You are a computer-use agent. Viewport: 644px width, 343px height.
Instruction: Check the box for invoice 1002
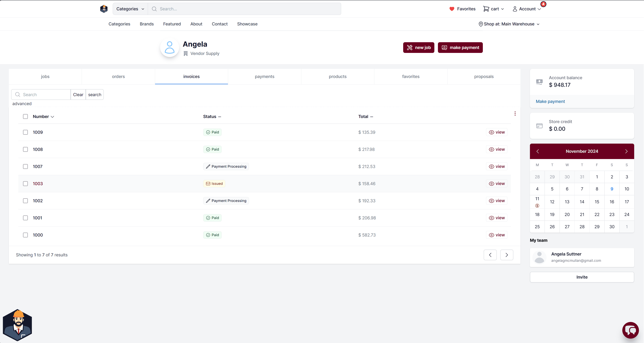[25, 201]
